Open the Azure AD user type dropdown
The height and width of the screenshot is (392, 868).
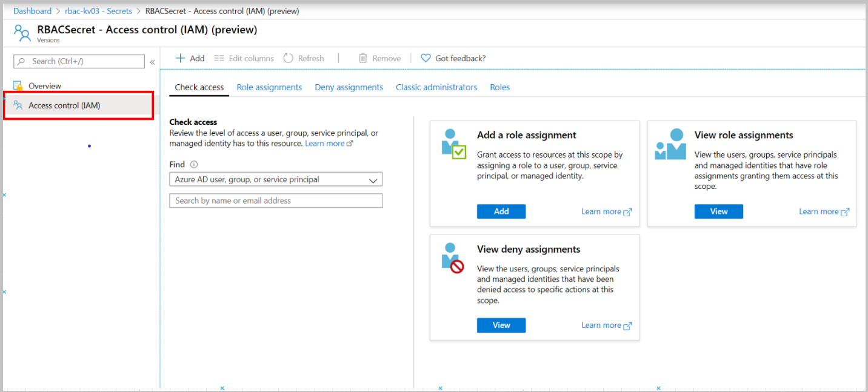(x=276, y=179)
